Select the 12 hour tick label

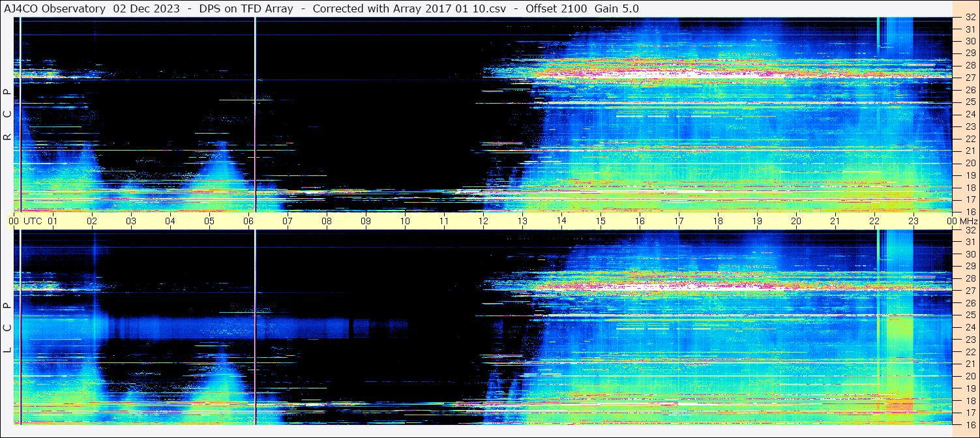pos(483,221)
